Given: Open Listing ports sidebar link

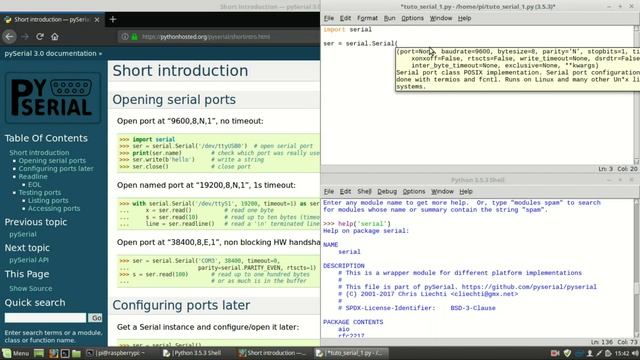Looking at the screenshot, I should (48, 200).
